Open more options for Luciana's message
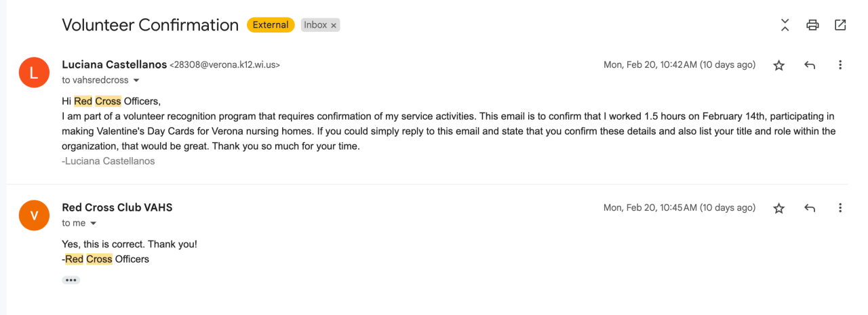Viewport: 868px width, 315px height. pyautogui.click(x=840, y=65)
